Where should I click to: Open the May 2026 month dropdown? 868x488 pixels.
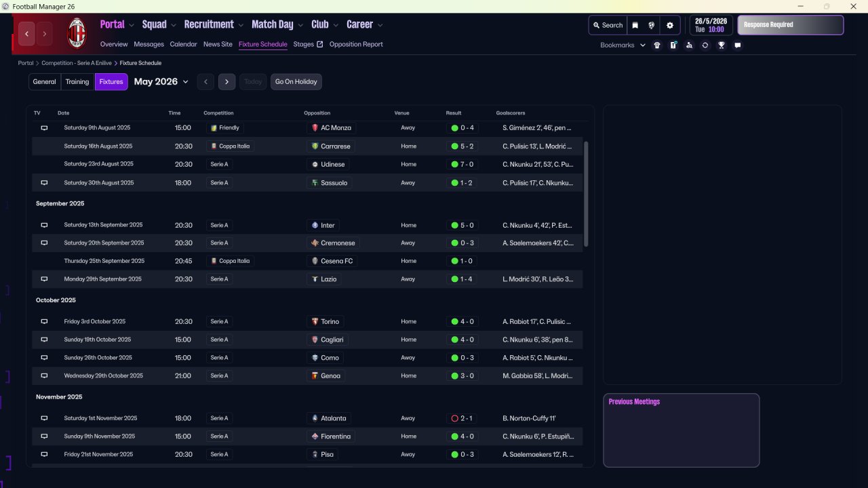161,82
